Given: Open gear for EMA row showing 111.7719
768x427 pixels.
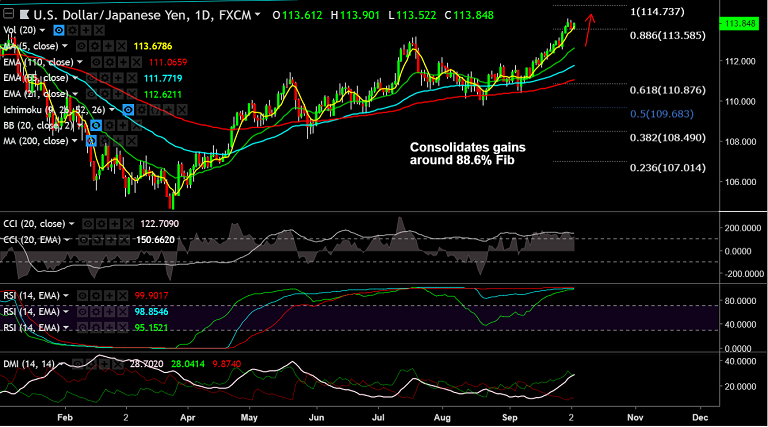Looking at the screenshot, I should 105,78.
